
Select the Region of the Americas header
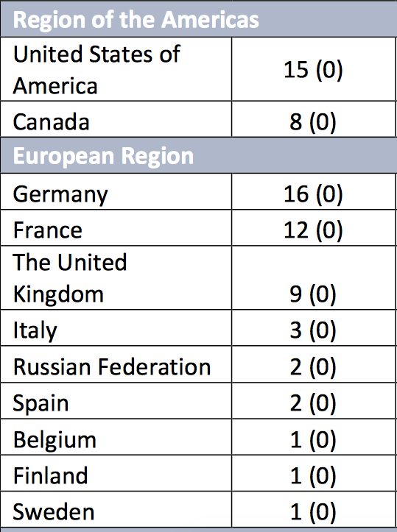[x=198, y=19]
